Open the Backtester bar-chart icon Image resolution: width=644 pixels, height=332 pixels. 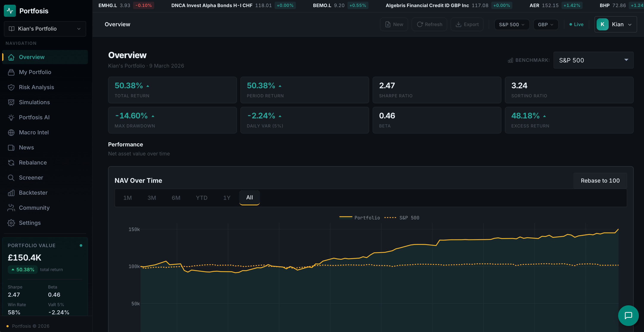(11, 193)
